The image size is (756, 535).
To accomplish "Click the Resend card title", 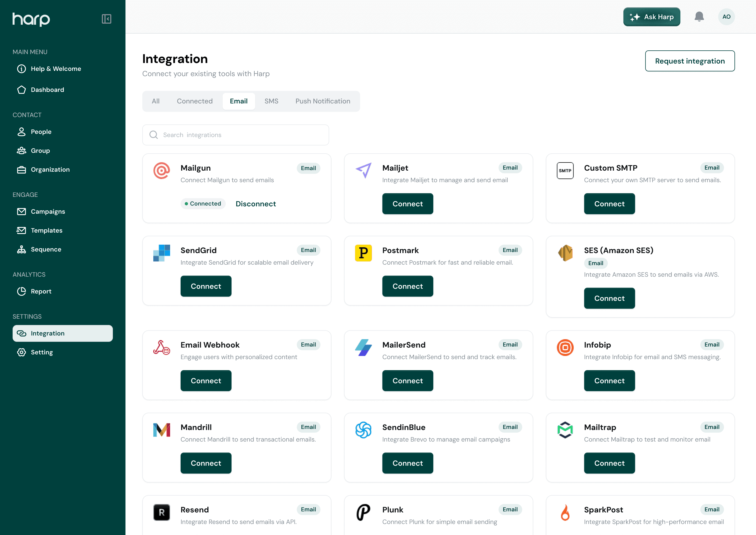I will pyautogui.click(x=195, y=510).
